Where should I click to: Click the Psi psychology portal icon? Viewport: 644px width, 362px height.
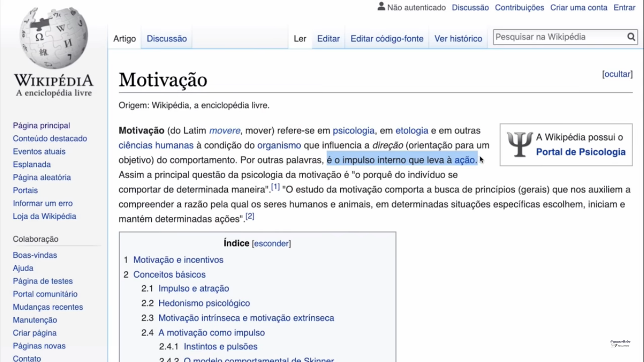(519, 145)
